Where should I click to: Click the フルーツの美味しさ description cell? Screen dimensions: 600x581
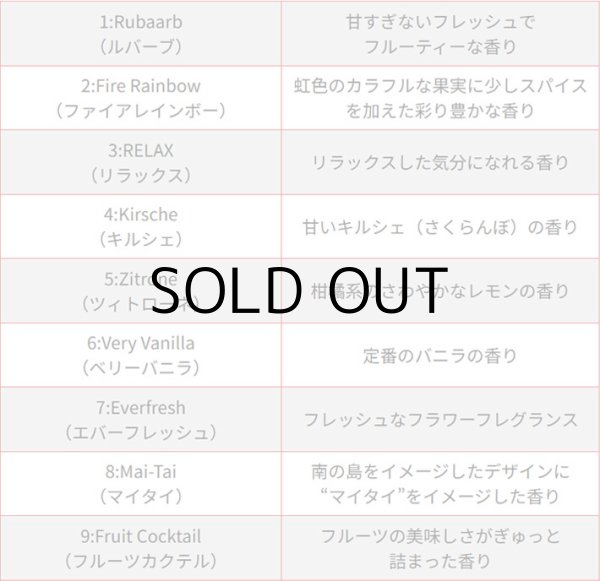coord(440,547)
